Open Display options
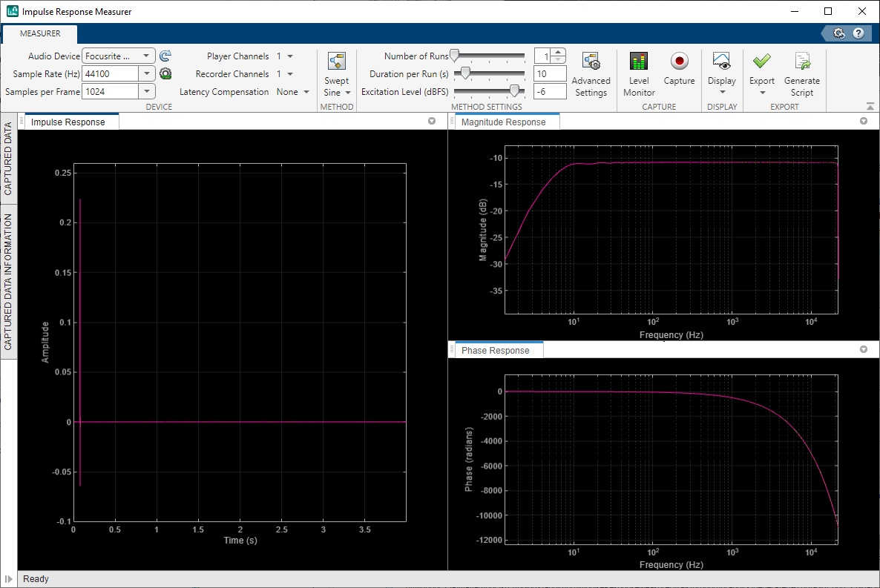The height and width of the screenshot is (588, 880). 721,72
